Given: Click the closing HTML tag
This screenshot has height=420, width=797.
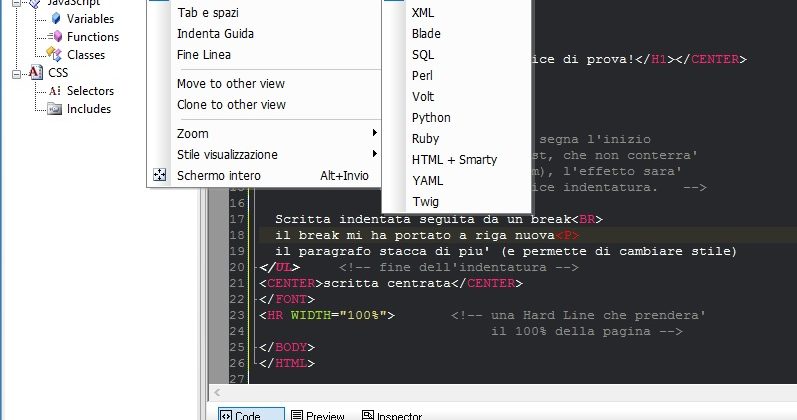Looking at the screenshot, I should (x=287, y=363).
